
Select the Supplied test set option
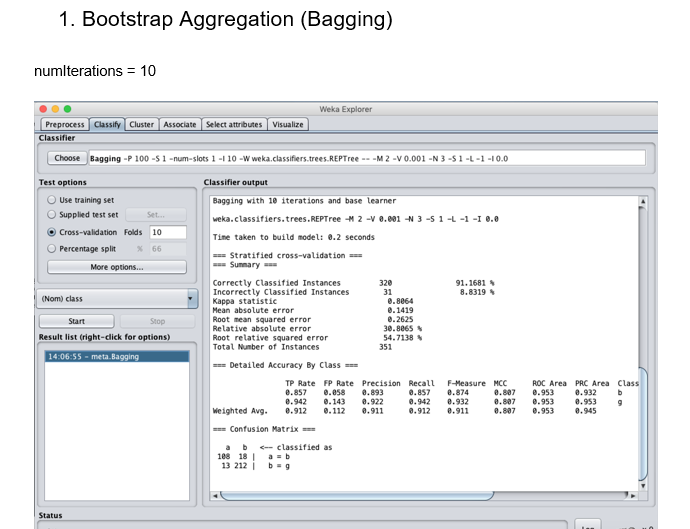[x=52, y=215]
